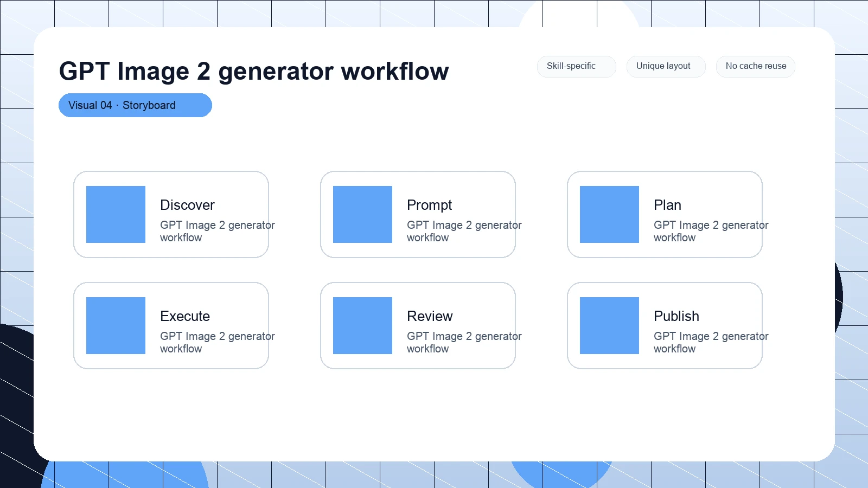Click the description under Publish
Image resolution: width=868 pixels, height=488 pixels.
(711, 342)
